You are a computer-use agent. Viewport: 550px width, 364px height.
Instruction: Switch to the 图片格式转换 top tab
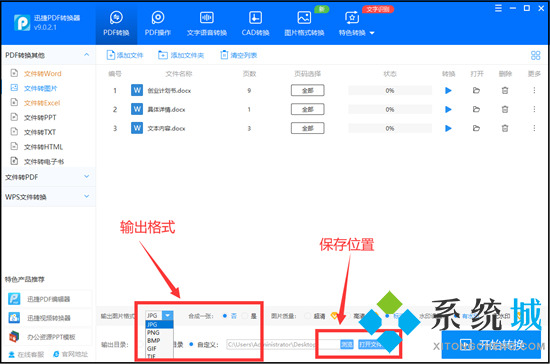coord(304,24)
